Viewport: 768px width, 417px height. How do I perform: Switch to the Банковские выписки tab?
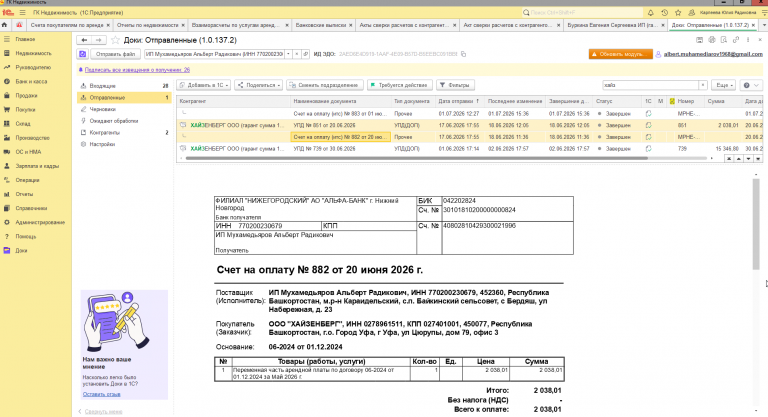(x=321, y=25)
